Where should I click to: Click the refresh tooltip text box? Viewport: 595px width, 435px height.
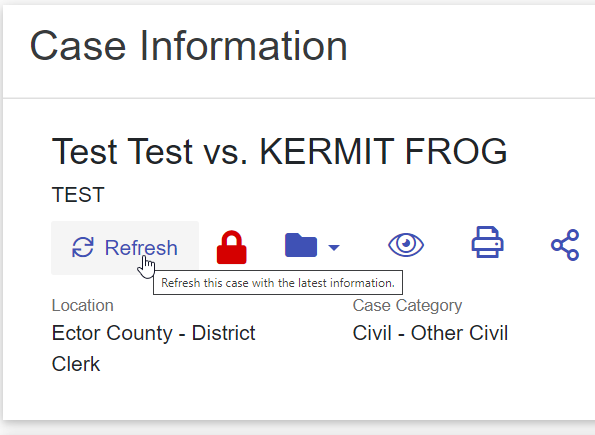(x=278, y=283)
